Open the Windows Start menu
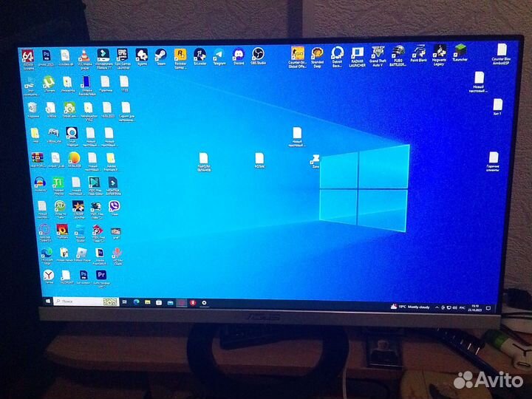This screenshot has height=399, width=532. click(48, 301)
